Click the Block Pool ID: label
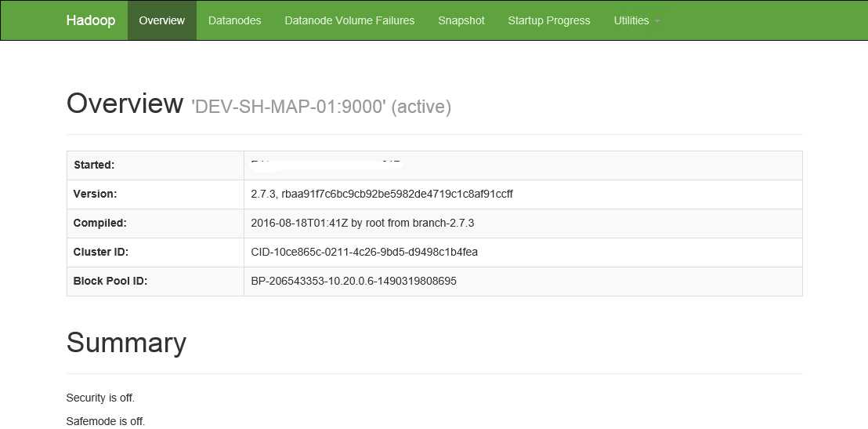 tap(110, 281)
